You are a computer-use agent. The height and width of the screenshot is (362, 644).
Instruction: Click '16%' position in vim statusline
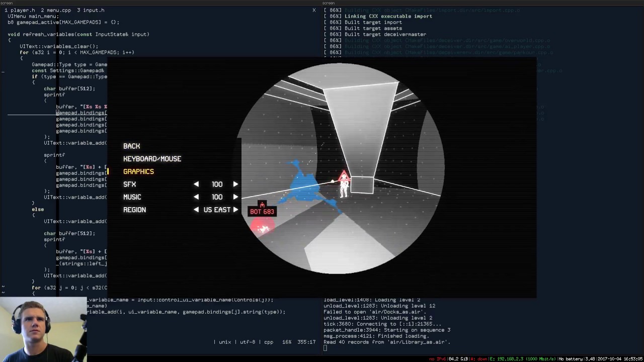click(287, 342)
